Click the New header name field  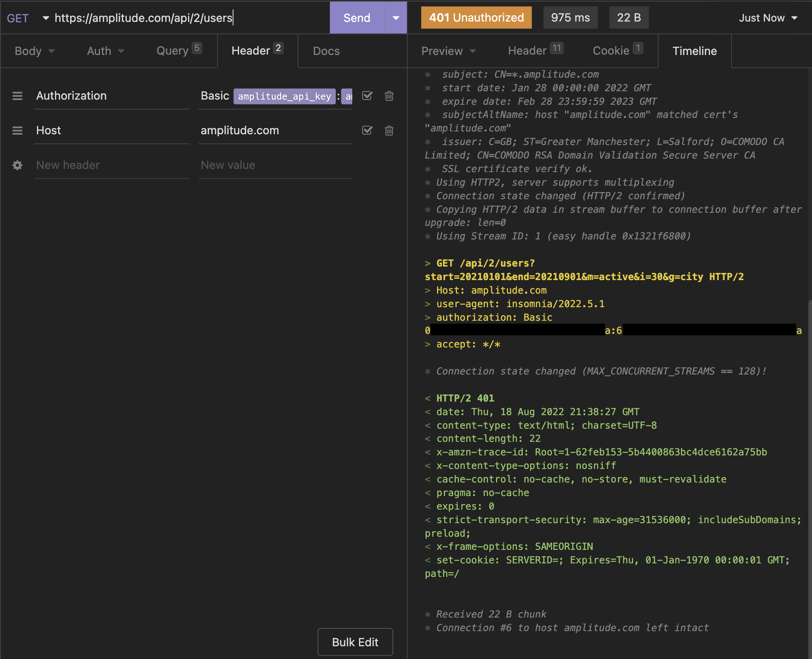point(112,165)
